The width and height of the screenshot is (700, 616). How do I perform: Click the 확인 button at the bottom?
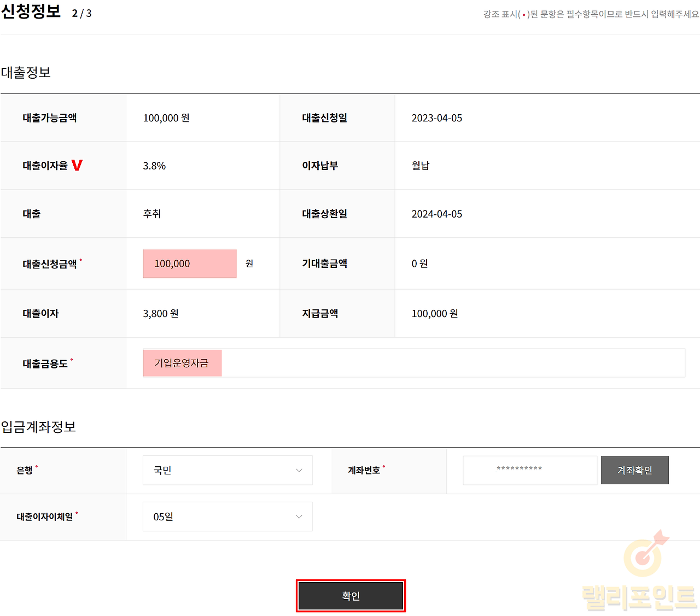coord(351,596)
